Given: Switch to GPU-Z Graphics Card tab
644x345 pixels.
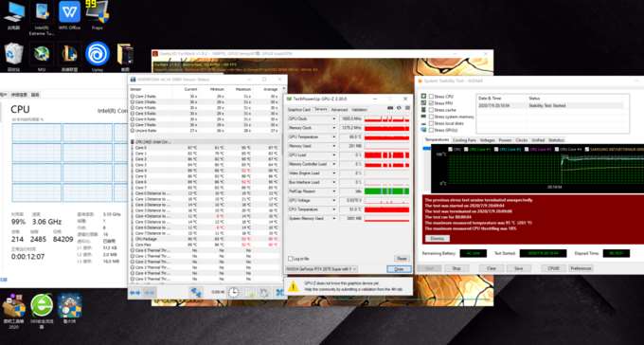Looking at the screenshot, I should click(298, 110).
